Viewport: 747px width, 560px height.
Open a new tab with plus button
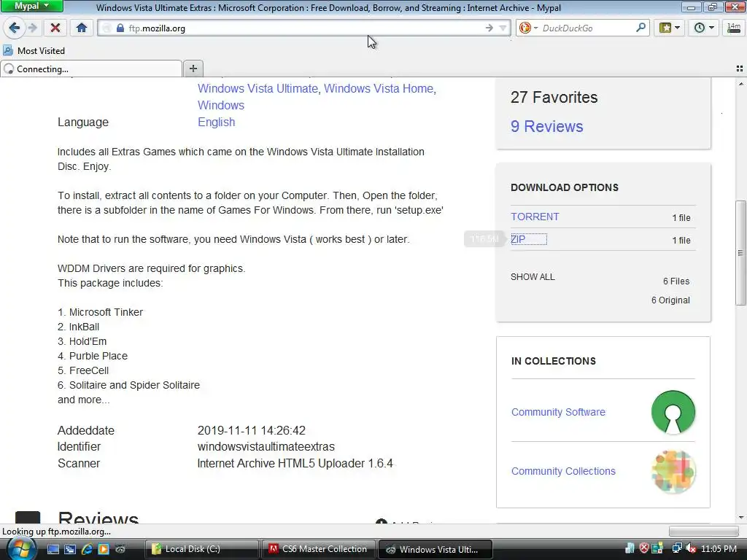tap(193, 69)
